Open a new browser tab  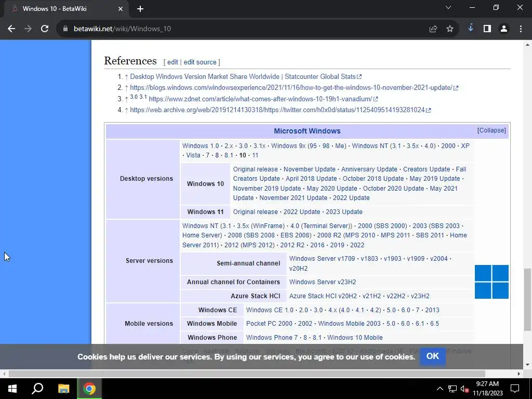click(x=140, y=9)
